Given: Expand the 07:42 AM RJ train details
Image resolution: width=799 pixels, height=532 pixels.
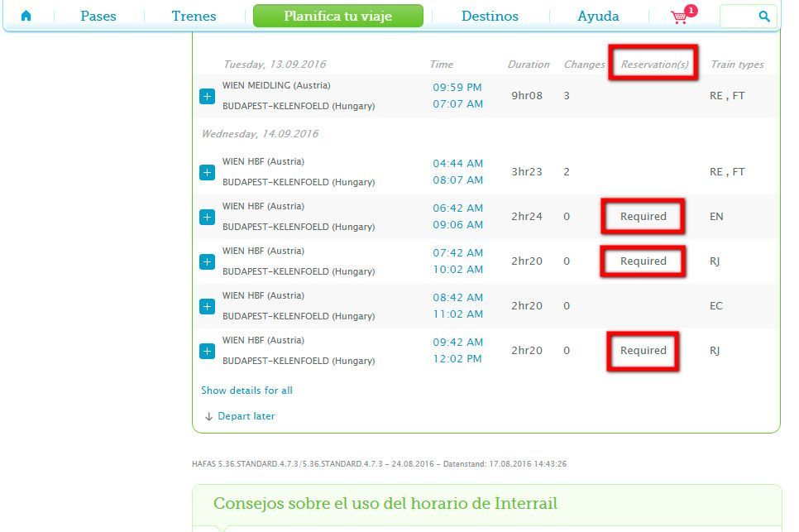Looking at the screenshot, I should (x=207, y=262).
